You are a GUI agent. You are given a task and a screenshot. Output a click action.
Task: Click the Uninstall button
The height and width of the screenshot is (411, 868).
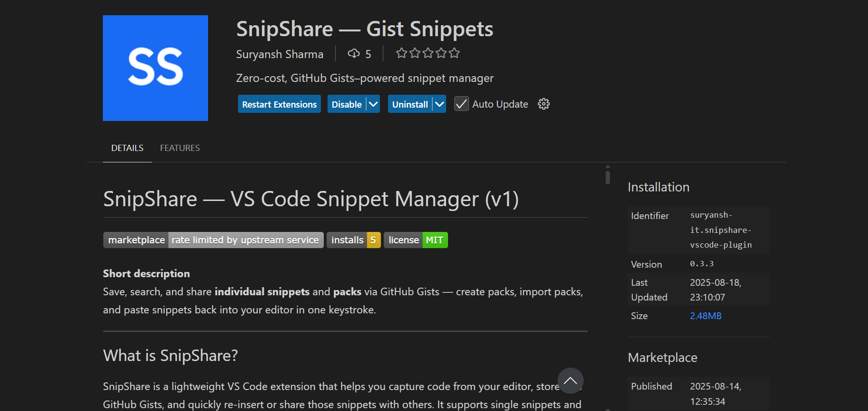(x=410, y=104)
